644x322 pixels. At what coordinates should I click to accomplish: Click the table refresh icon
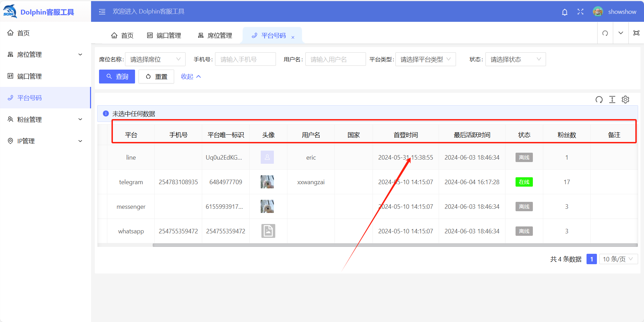[x=599, y=100]
